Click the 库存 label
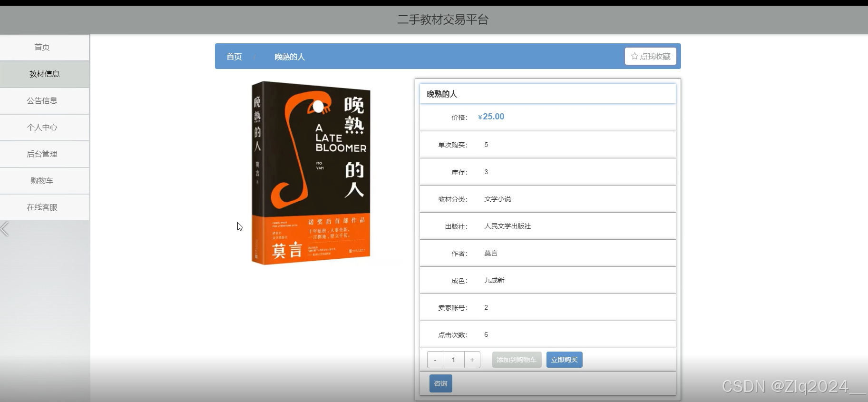 (x=459, y=172)
